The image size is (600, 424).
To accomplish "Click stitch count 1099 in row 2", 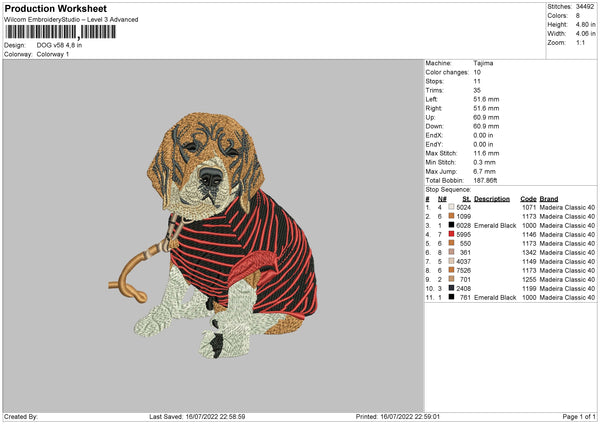I will [464, 217].
